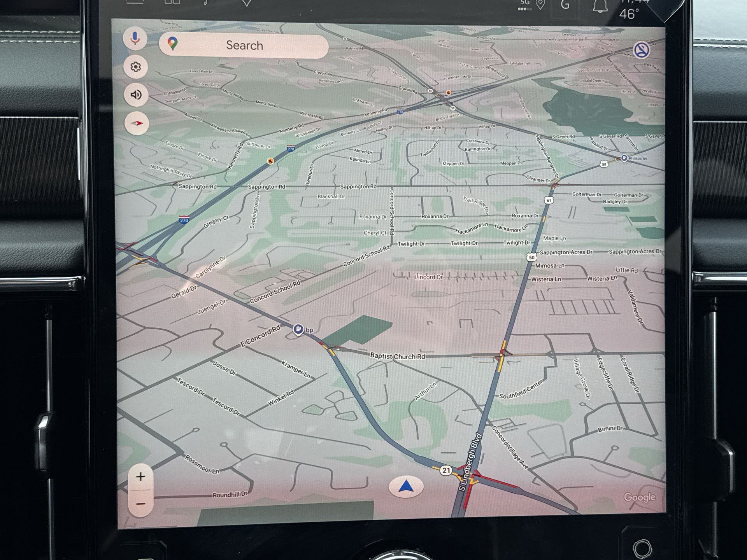Tap the Google Maps pin logo
Screen dimensions: 747x560
pos(173,43)
